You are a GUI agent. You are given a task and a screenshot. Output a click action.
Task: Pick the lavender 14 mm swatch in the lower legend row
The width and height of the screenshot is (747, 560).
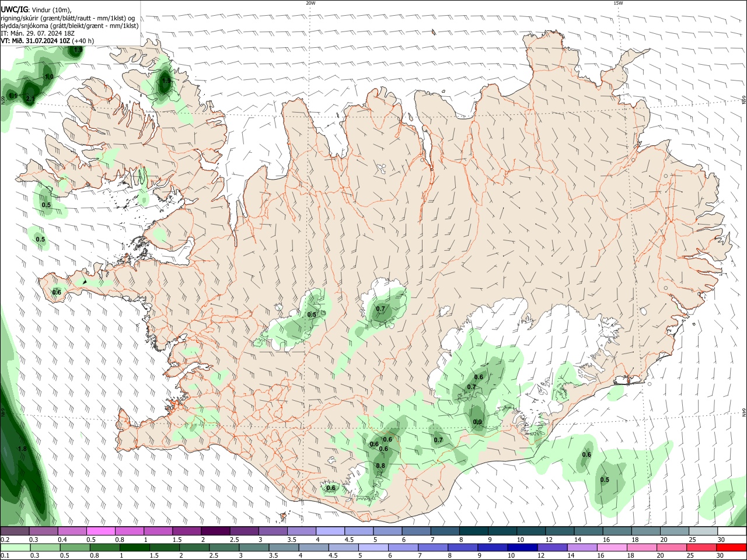coord(582,547)
